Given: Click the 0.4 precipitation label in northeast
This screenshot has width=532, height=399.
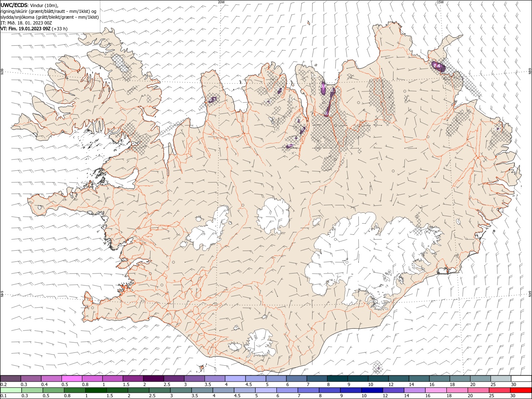Looking at the screenshot, I should [437, 66].
